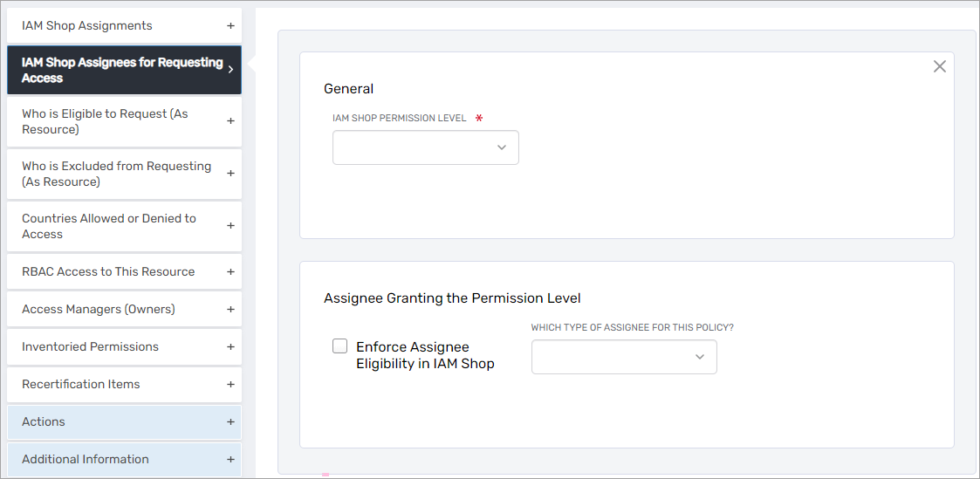This screenshot has height=479, width=980.
Task: Enable Enforce Assignee Eligibility in IAM Shop checkbox
Action: [340, 346]
